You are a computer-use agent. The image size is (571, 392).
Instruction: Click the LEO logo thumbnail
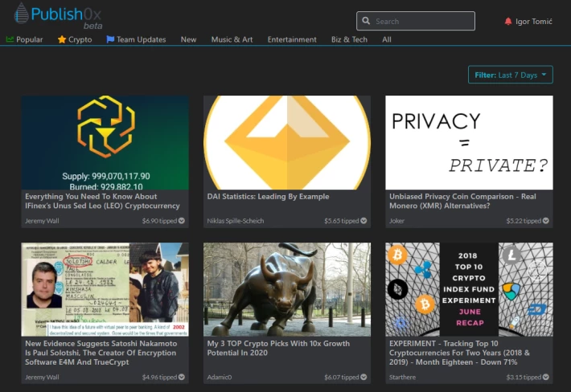pyautogui.click(x=105, y=142)
